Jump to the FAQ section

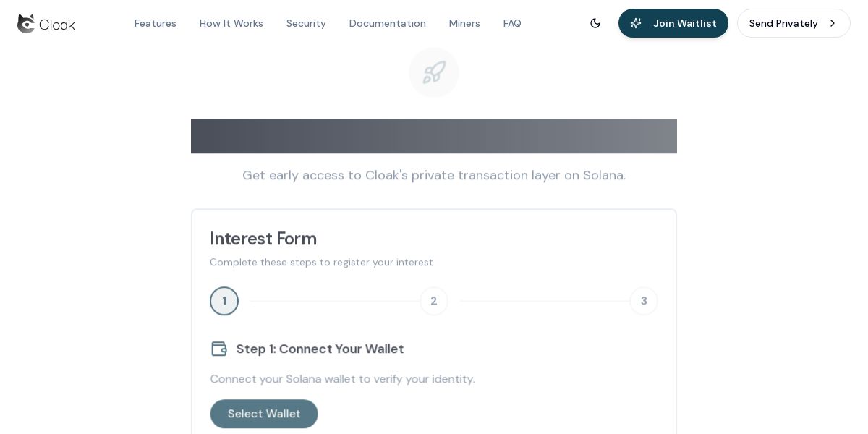click(512, 23)
